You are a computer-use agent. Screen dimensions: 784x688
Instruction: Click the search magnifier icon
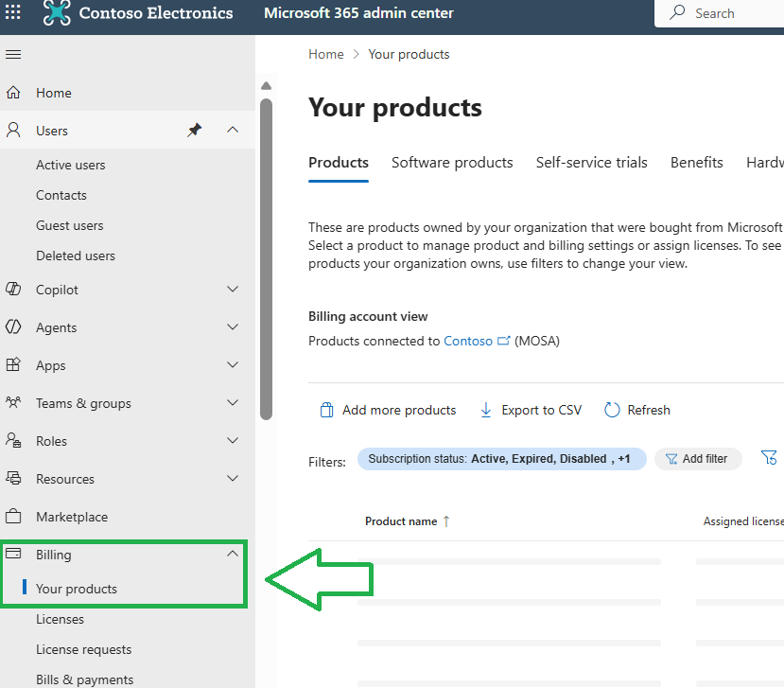677,12
